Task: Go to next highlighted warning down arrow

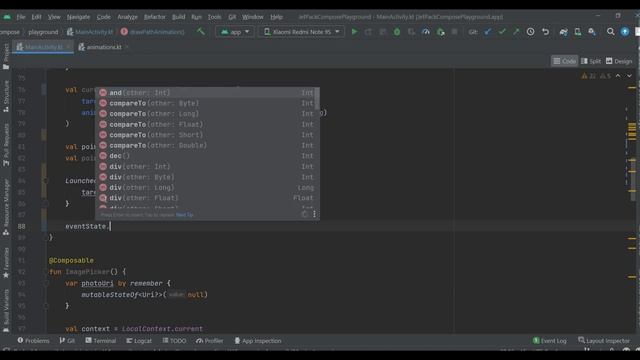Action: coord(629,76)
